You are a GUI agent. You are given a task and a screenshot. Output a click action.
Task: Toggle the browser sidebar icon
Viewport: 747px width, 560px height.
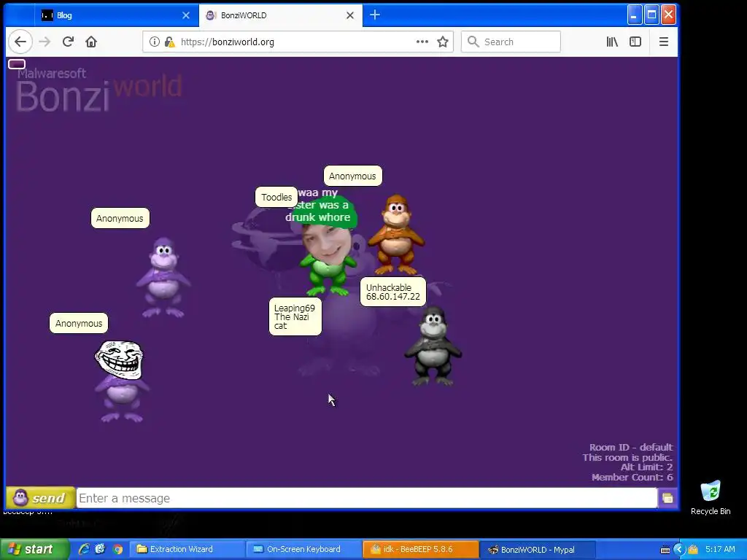pyautogui.click(x=635, y=42)
